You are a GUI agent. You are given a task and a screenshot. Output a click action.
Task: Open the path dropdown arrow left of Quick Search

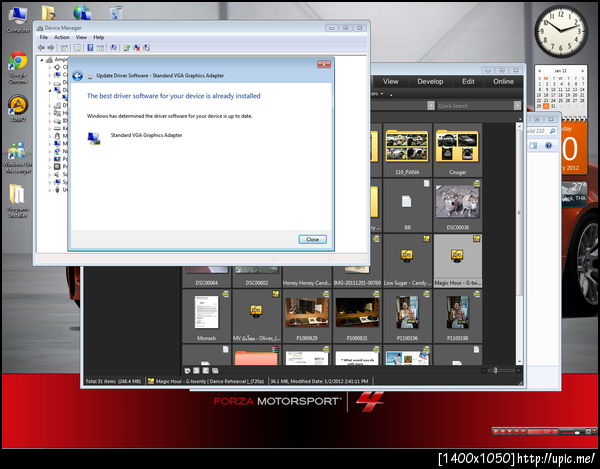tap(431, 106)
